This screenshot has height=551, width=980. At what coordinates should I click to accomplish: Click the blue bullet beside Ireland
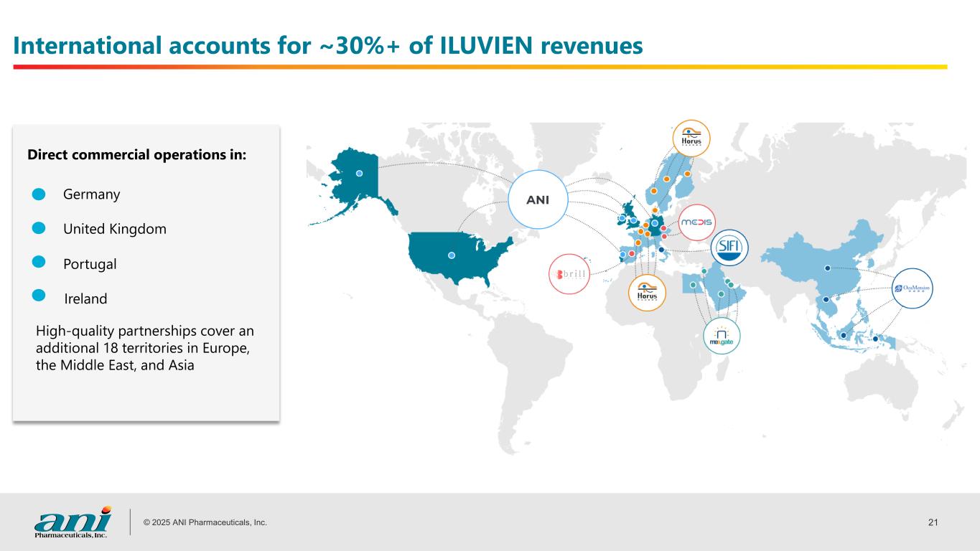(39, 296)
